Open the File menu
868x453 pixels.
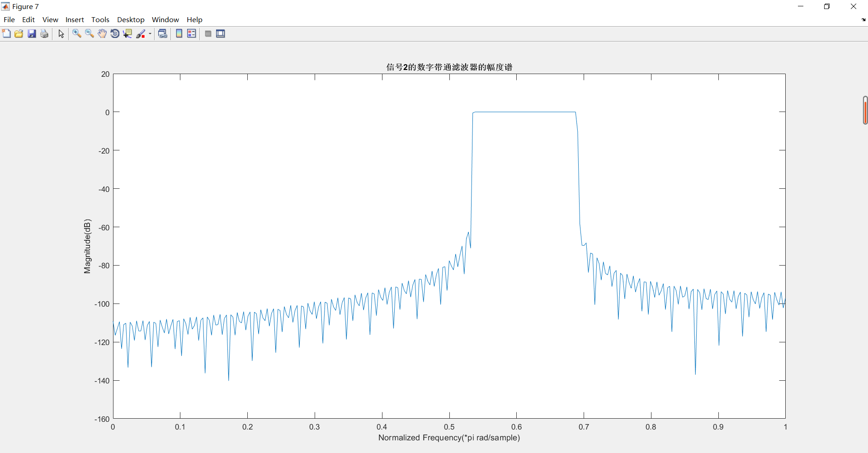point(9,19)
